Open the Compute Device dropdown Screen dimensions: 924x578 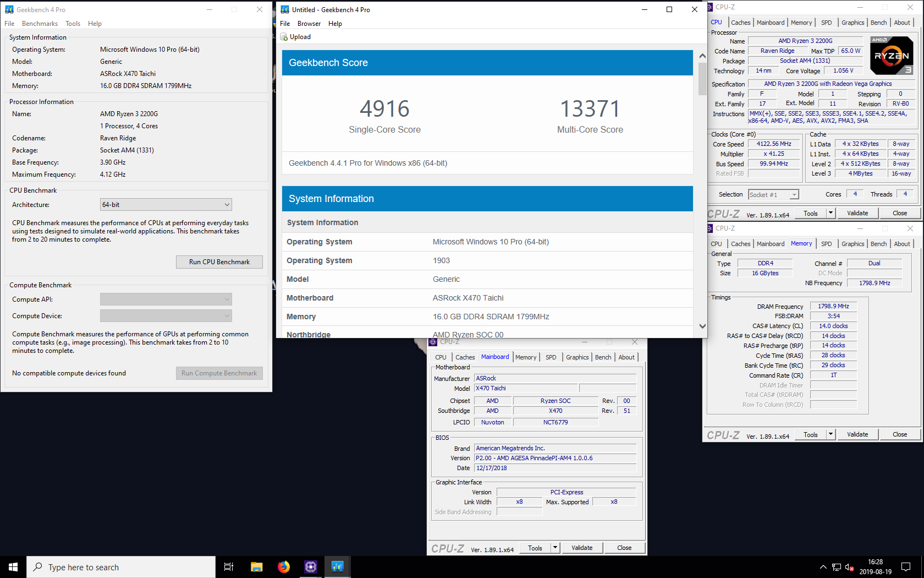(166, 316)
